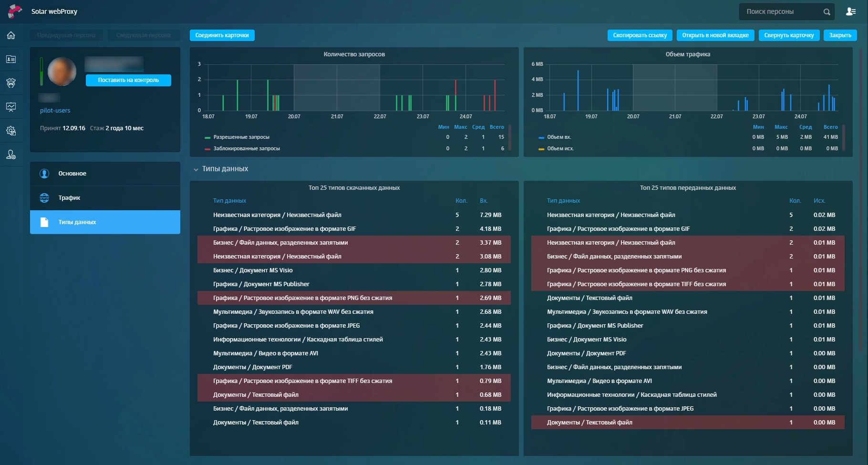868x465 pixels.
Task: Open the pilot-users group link
Action: pyautogui.click(x=55, y=111)
